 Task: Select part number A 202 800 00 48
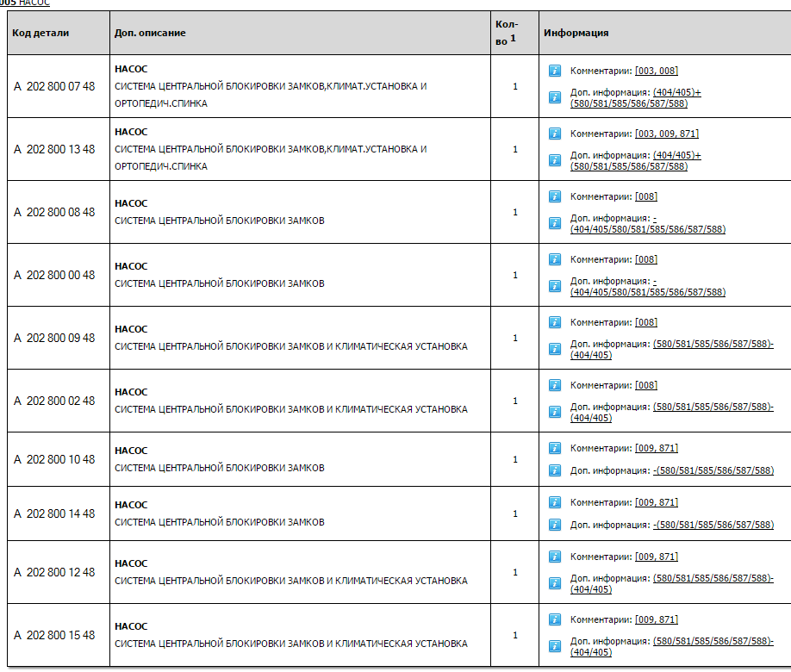click(54, 275)
